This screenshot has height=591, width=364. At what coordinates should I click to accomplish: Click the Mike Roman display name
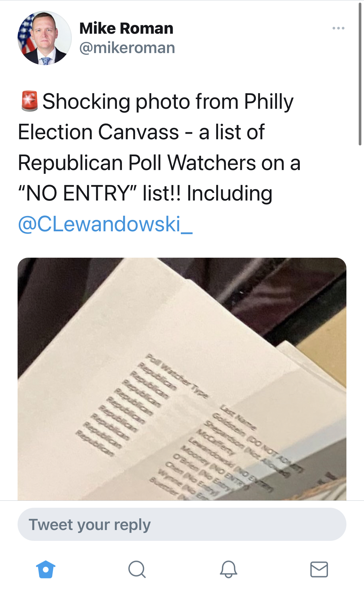pos(126,28)
